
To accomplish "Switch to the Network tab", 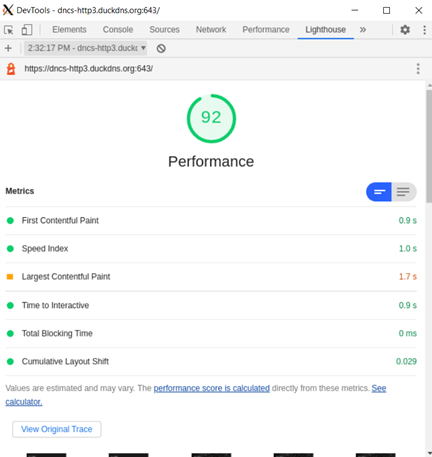I will point(211,30).
